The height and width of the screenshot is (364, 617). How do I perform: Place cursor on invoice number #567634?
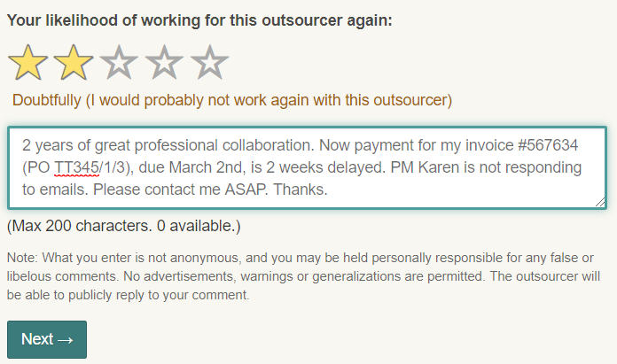[548, 145]
